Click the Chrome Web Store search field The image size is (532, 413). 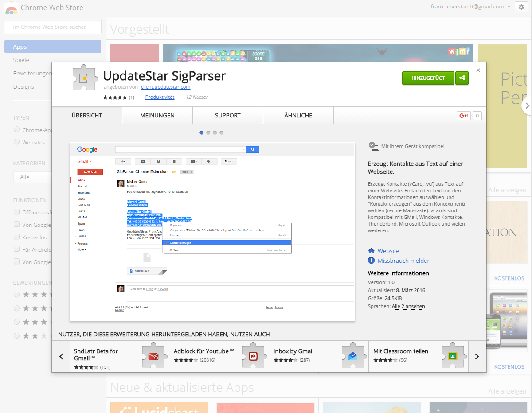pos(52,27)
